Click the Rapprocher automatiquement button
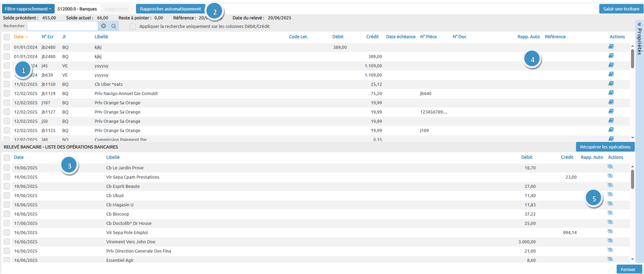This screenshot has height=274, width=644. (170, 9)
